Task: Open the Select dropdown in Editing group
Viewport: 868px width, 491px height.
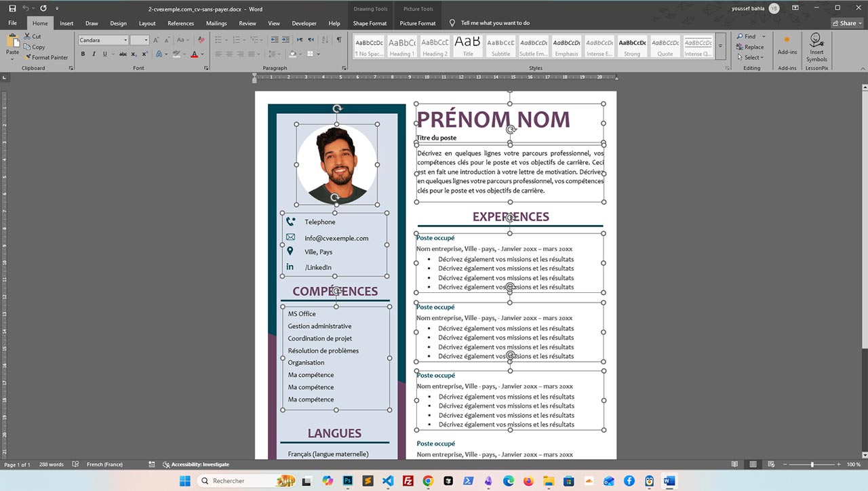Action: (751, 57)
